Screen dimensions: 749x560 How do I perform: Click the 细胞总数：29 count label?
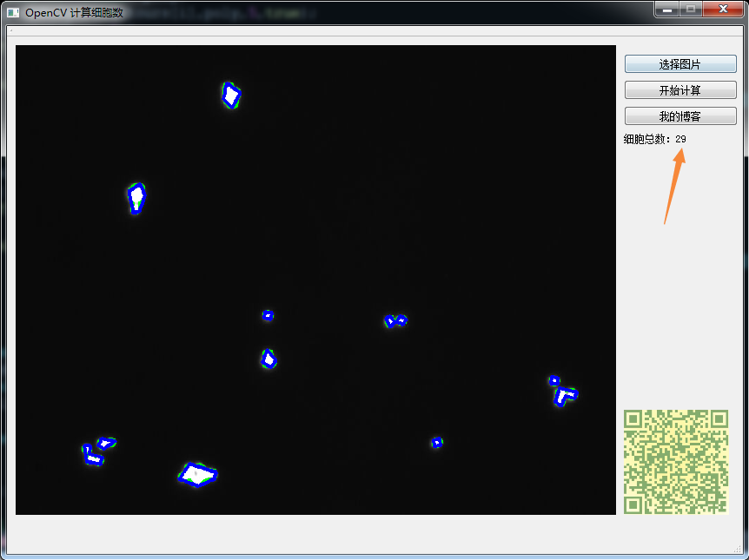[x=653, y=138]
